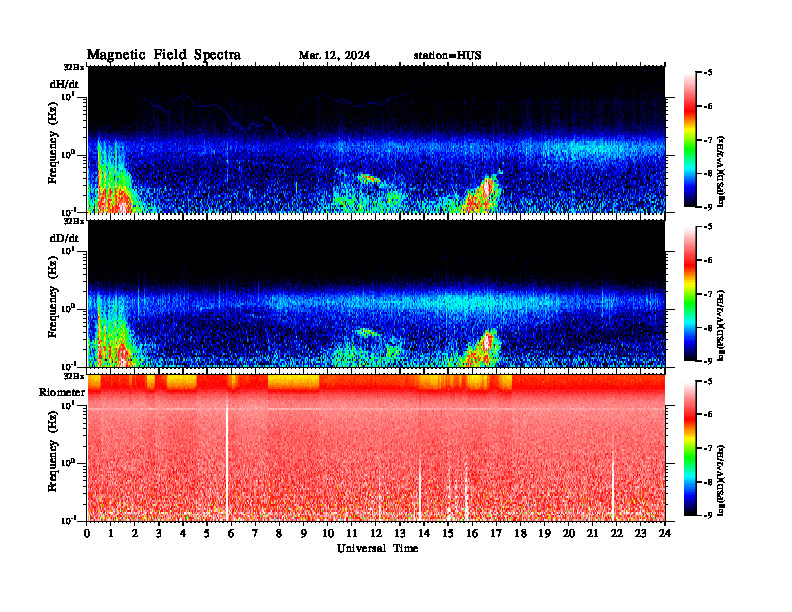Click the x-axis hour label "10"
Screen dimensions: 792x612
click(327, 534)
